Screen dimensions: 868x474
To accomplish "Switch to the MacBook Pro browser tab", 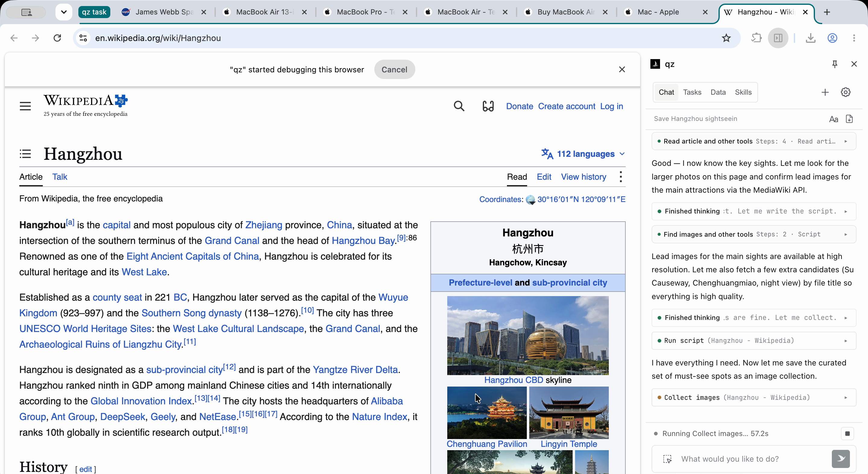I will tap(366, 12).
